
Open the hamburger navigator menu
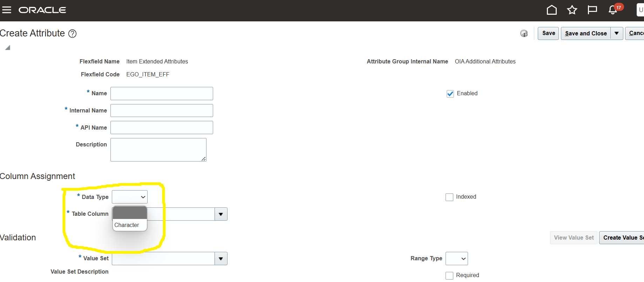coord(7,10)
